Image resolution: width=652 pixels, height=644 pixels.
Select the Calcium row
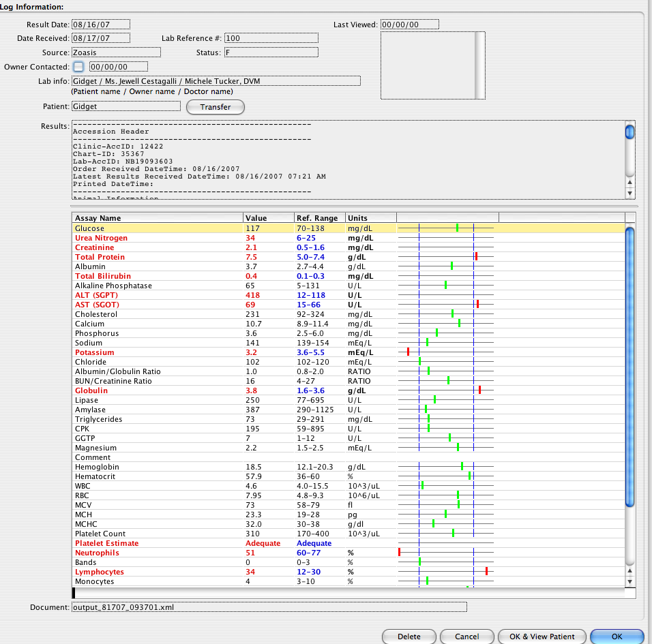[x=349, y=324]
